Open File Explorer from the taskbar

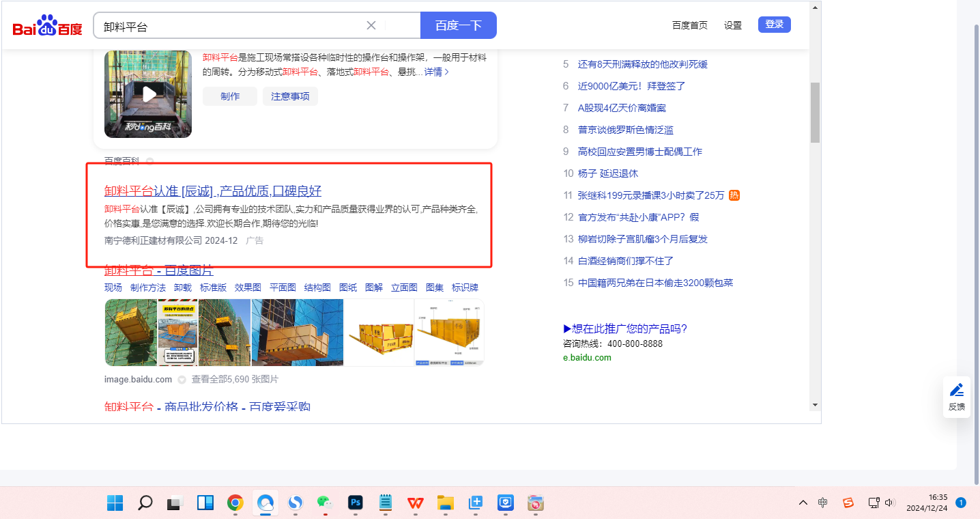(x=446, y=503)
